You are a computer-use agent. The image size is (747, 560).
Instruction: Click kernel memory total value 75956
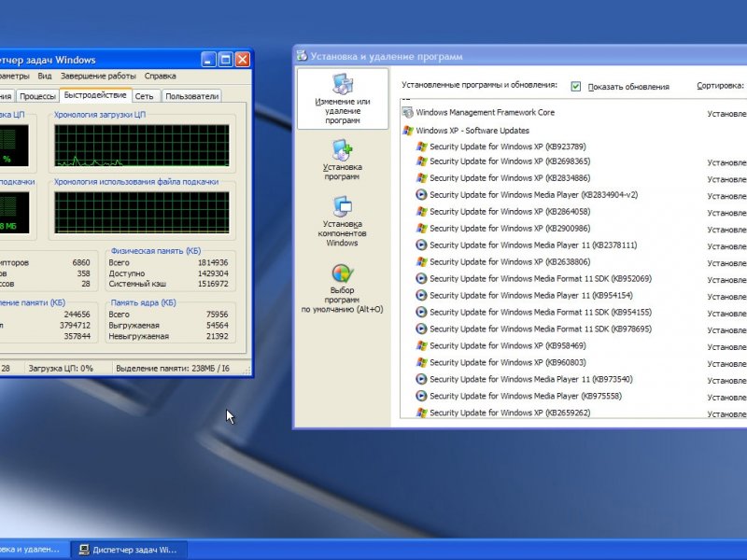217,315
